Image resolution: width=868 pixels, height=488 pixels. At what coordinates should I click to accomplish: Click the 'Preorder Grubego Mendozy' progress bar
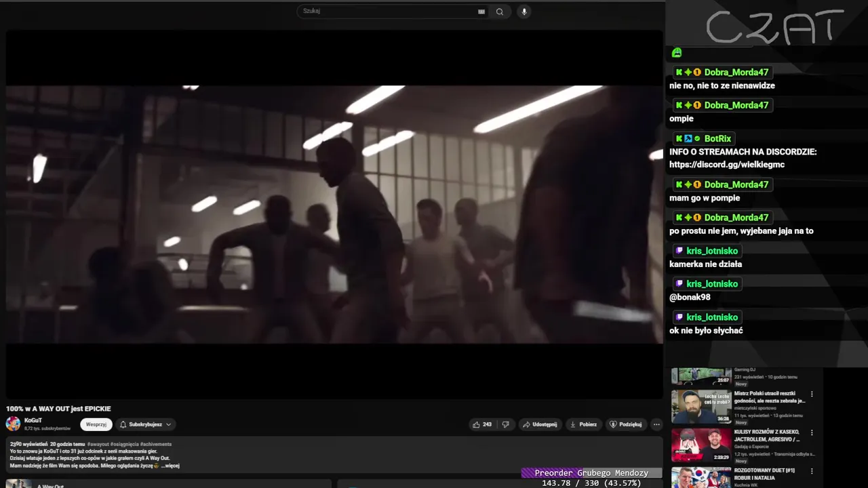591,473
